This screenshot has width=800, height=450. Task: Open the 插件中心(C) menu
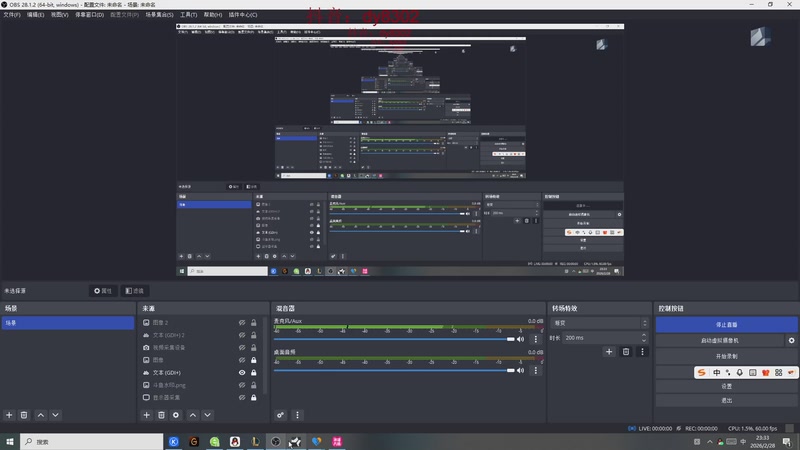point(243,15)
